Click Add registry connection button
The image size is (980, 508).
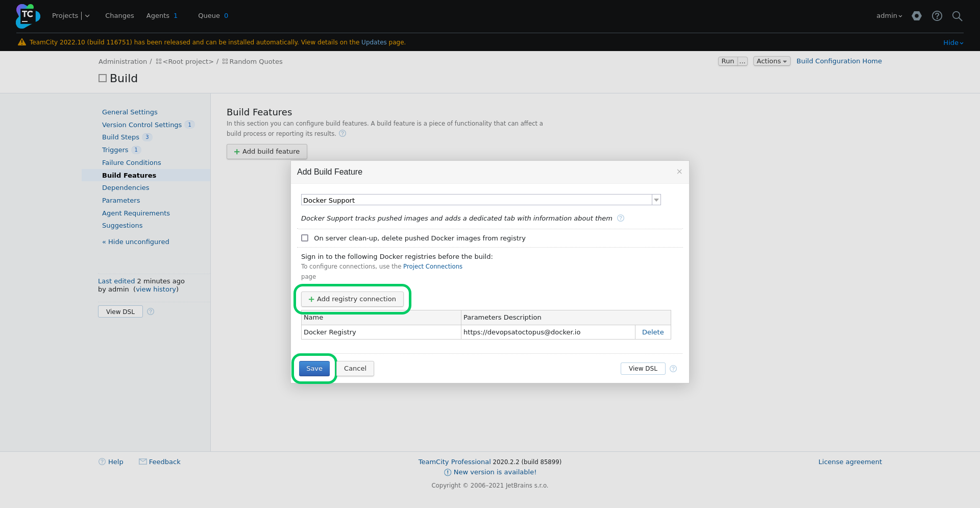coord(352,299)
